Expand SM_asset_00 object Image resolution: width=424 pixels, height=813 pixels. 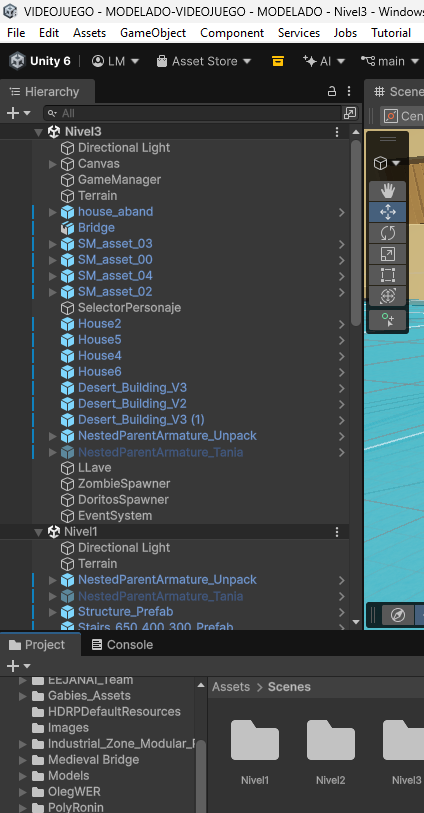click(x=52, y=260)
